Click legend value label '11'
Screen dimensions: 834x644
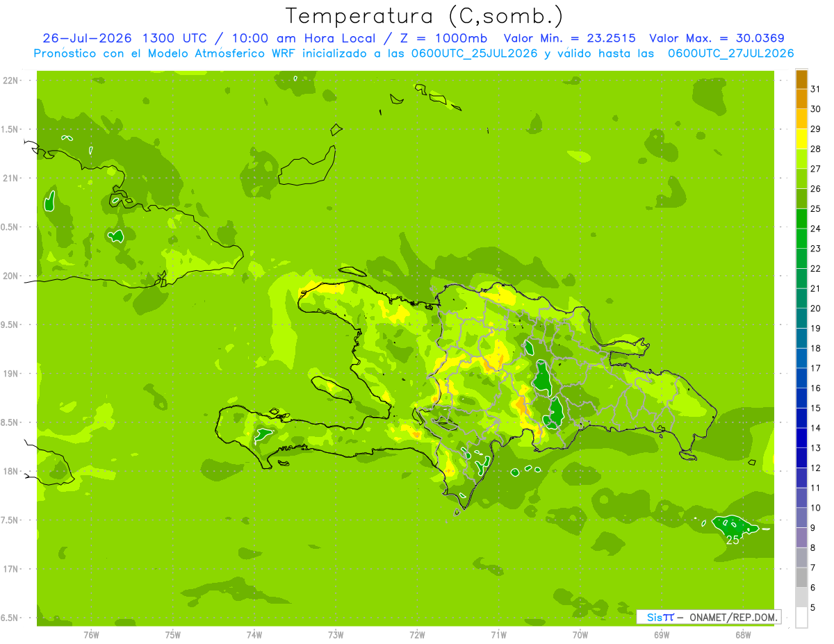click(x=815, y=488)
